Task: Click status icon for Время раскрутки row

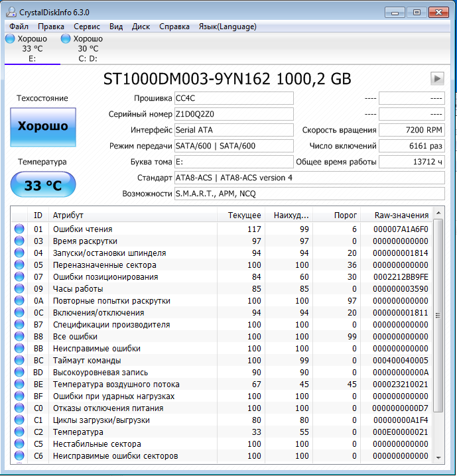Action: tap(19, 241)
